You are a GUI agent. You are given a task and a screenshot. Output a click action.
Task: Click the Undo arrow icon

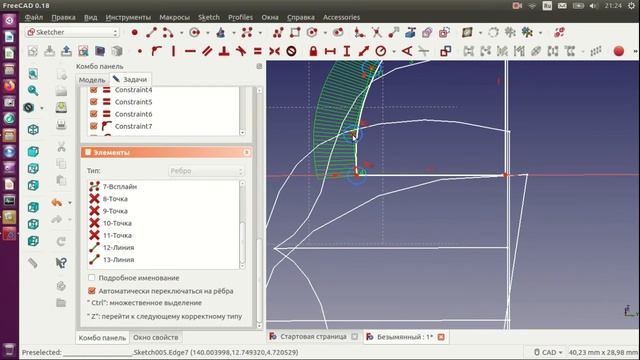pyautogui.click(x=57, y=202)
